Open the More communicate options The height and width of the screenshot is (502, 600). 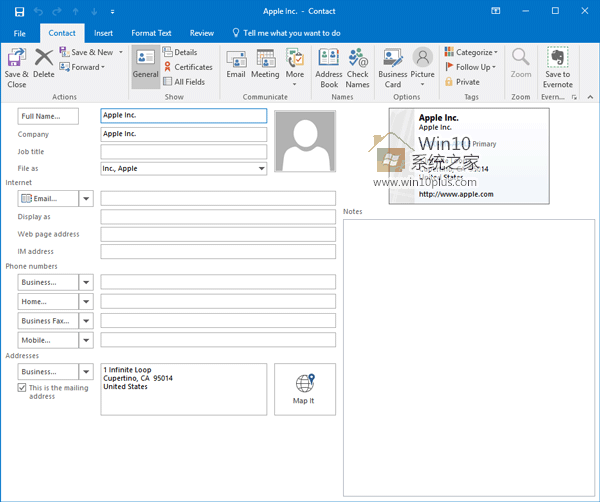click(x=295, y=67)
